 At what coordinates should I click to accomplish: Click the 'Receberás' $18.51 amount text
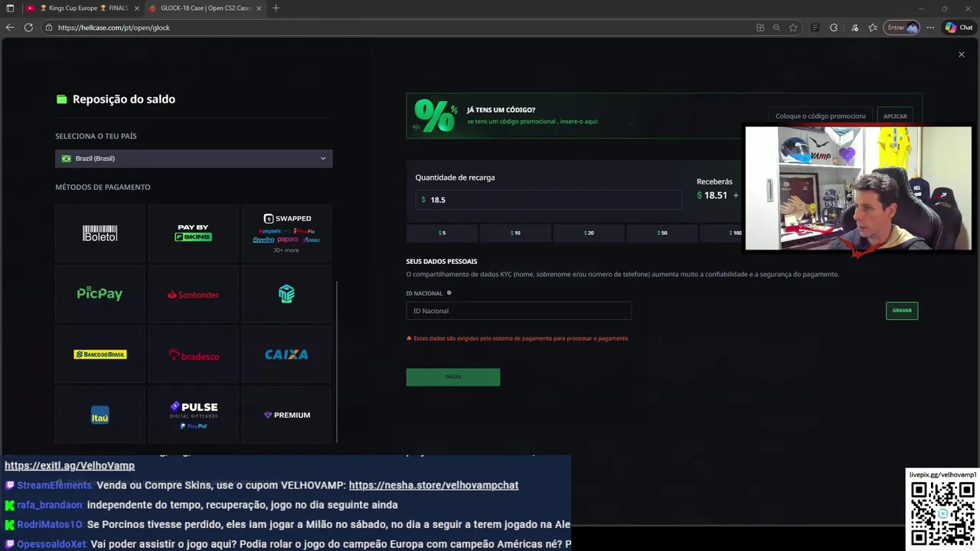[712, 195]
